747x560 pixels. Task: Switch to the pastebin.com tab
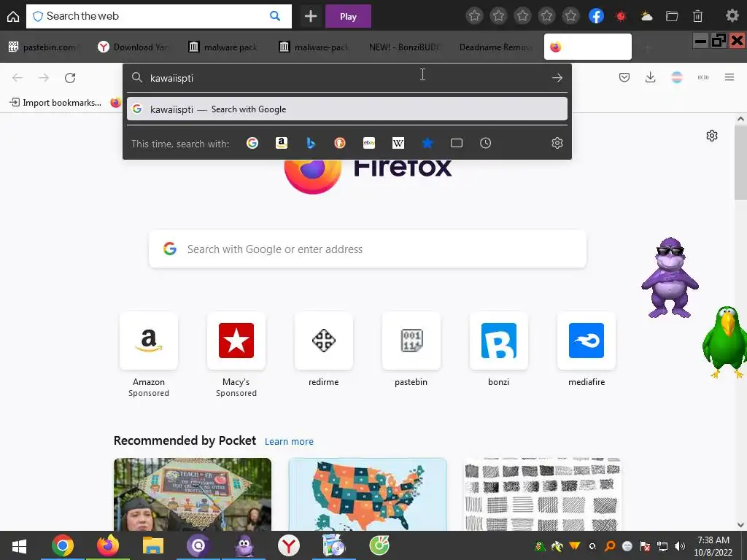[44, 47]
